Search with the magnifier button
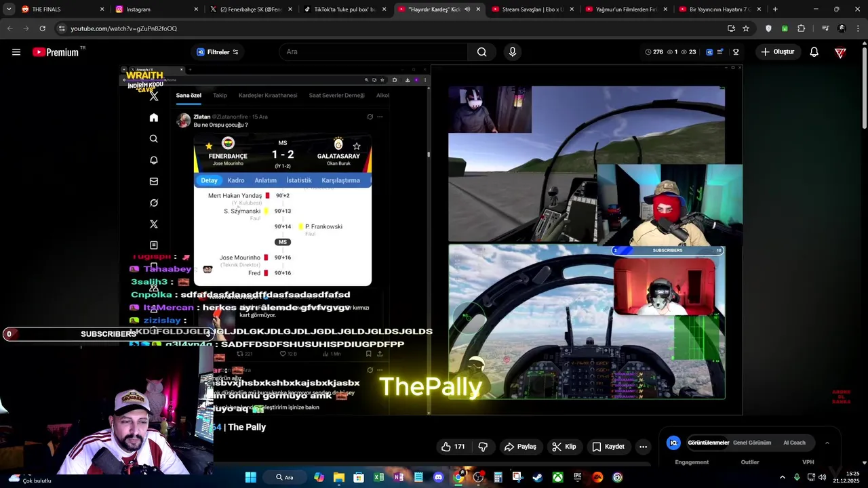Viewport: 868px width, 488px height. [481, 52]
